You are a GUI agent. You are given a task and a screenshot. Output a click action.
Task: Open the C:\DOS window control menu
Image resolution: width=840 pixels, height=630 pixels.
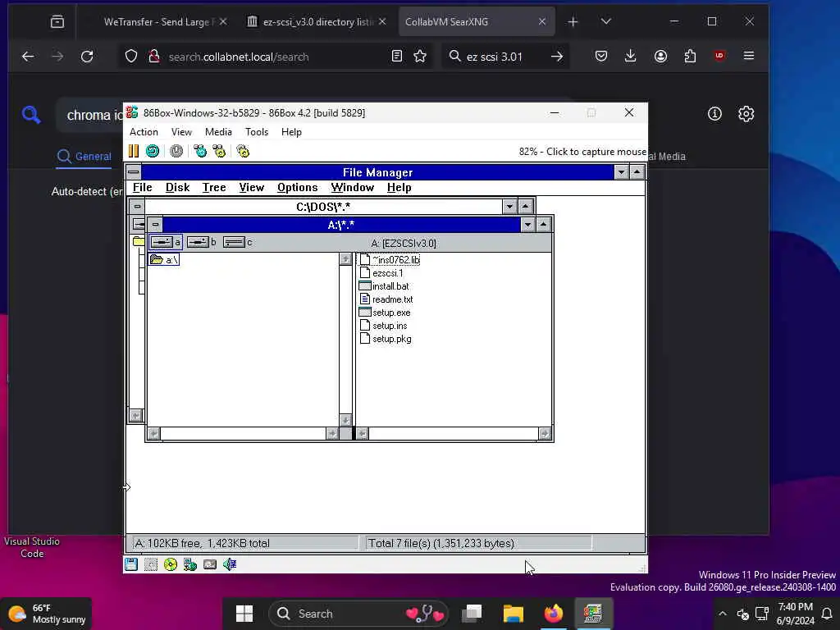[137, 206]
